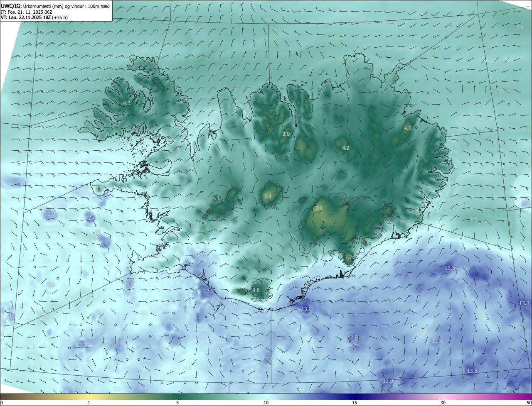The height and width of the screenshot is (406, 532).
Task: Click the 7.8 value label on the map
Action: pos(500,92)
